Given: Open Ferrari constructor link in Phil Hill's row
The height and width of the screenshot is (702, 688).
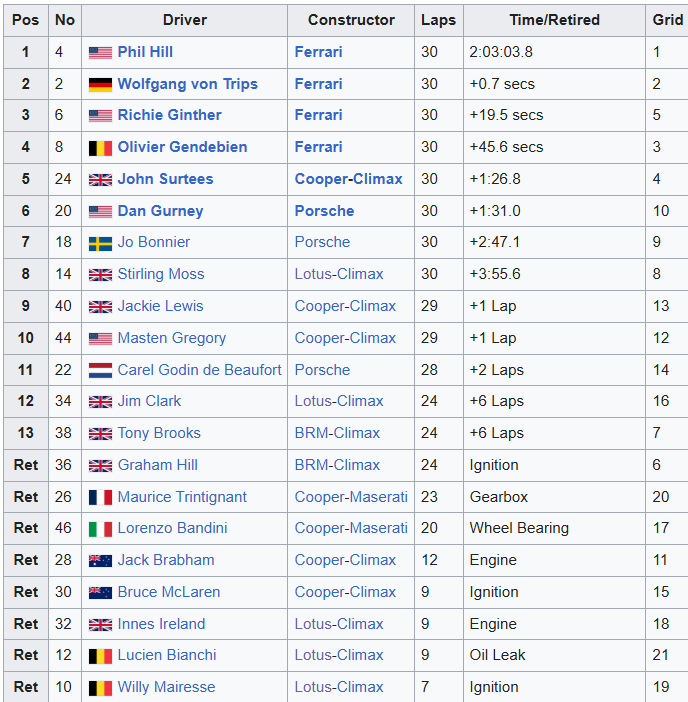Looking at the screenshot, I should tap(318, 52).
